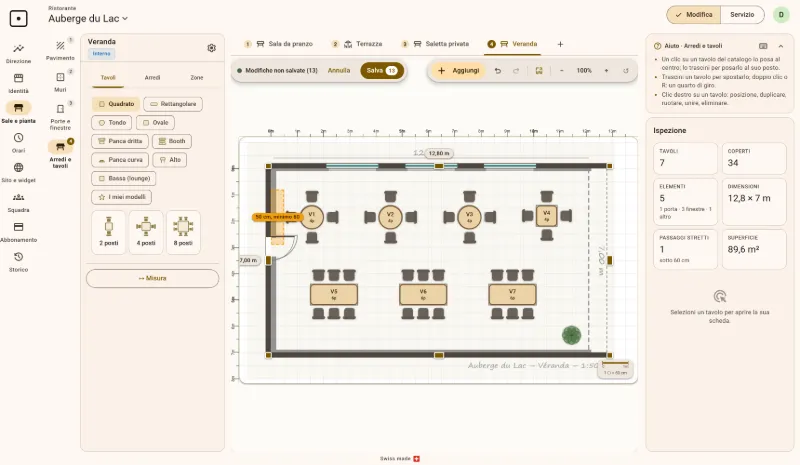Open the Saletta privata tab

[x=435, y=44]
